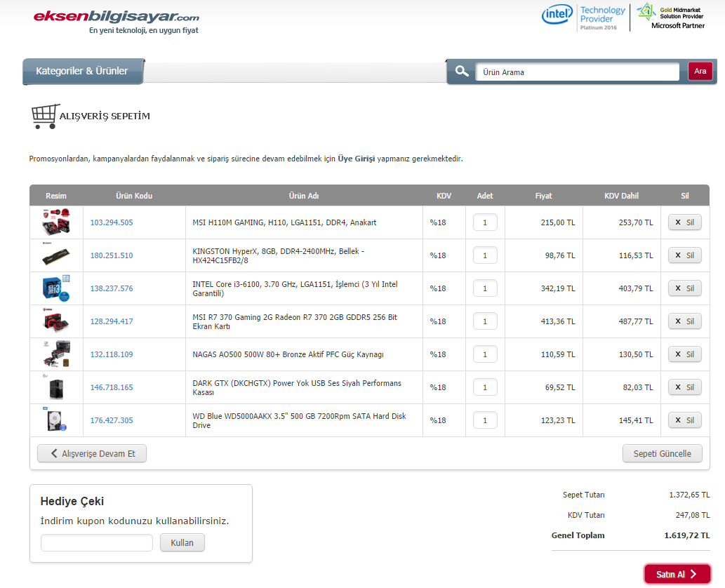Open product code 176.427.305
The height and width of the screenshot is (588, 725).
112,420
